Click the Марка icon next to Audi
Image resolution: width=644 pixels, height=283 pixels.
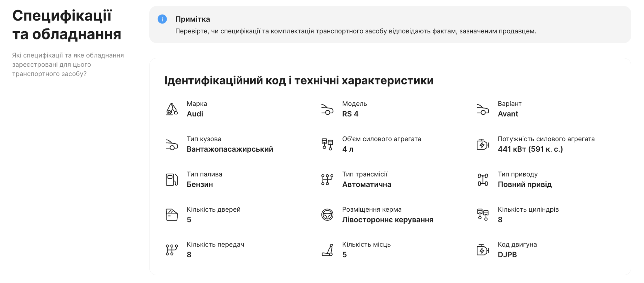point(172,109)
